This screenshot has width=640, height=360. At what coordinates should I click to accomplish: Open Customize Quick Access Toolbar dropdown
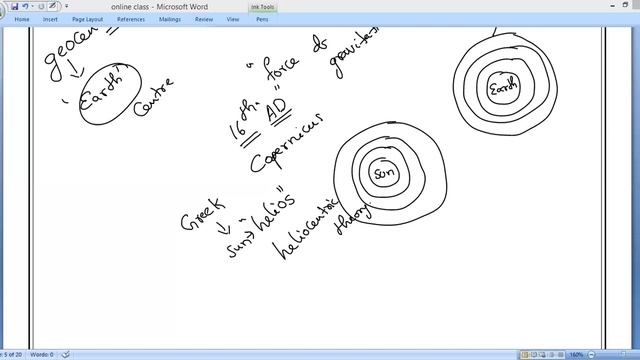click(x=67, y=6)
